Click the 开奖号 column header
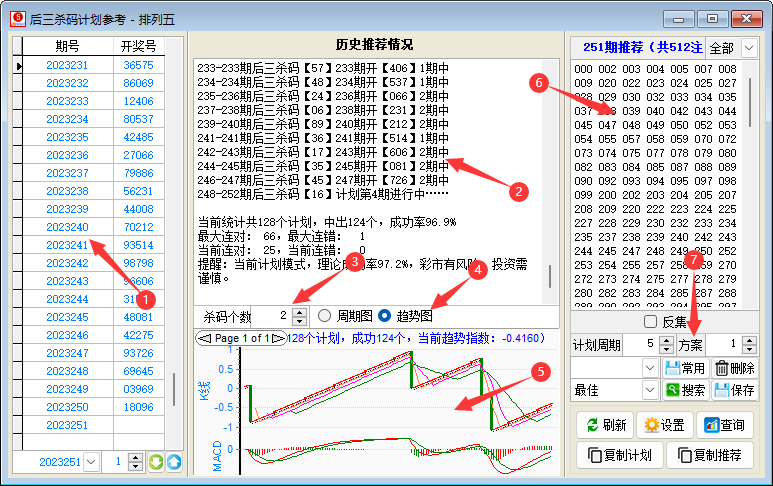This screenshot has width=773, height=486. [x=138, y=46]
